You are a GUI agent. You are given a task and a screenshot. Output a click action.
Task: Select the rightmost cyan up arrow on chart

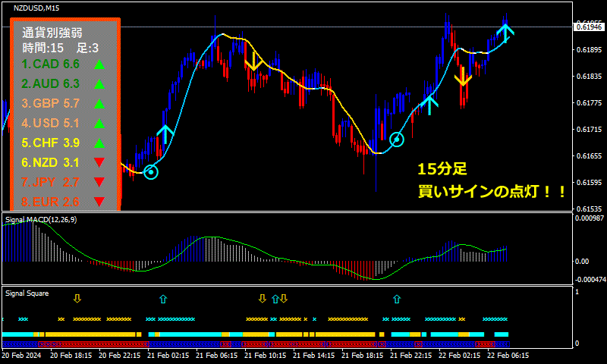click(505, 30)
